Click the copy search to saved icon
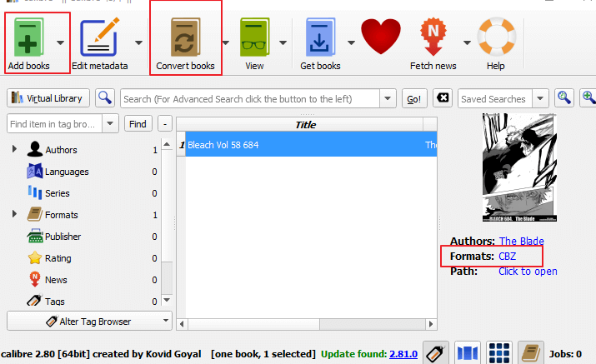Screen dimensions: 596x364 563,98
